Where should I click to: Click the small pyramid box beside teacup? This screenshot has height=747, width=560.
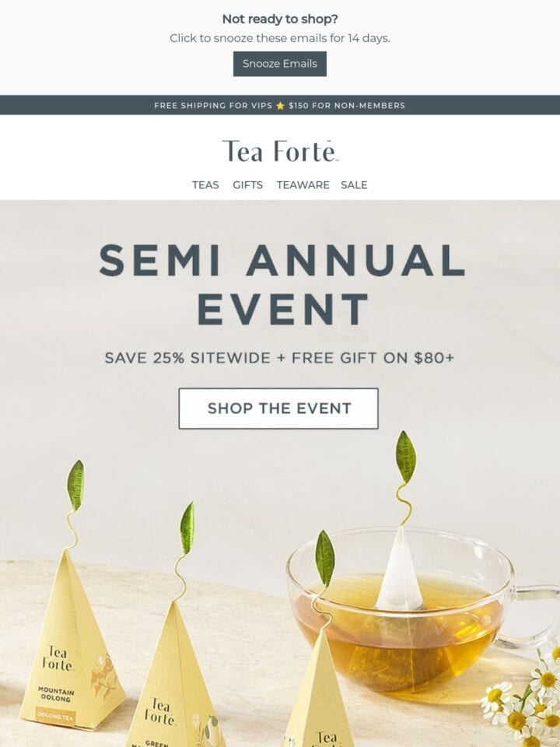(318, 691)
